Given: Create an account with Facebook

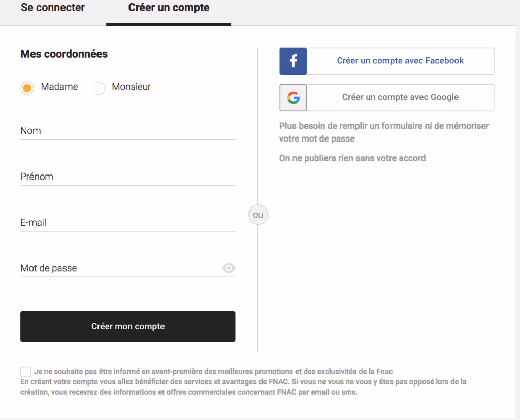Looking at the screenshot, I should pos(401,61).
